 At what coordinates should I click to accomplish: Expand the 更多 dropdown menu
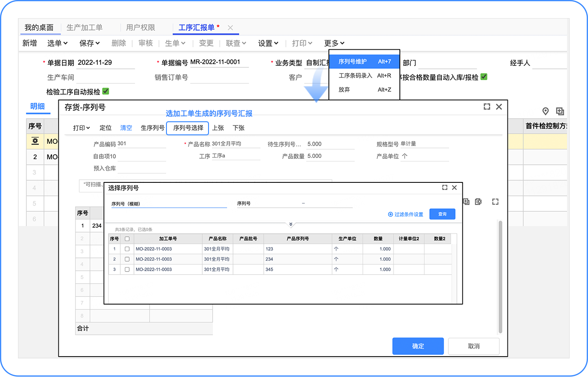click(x=334, y=43)
